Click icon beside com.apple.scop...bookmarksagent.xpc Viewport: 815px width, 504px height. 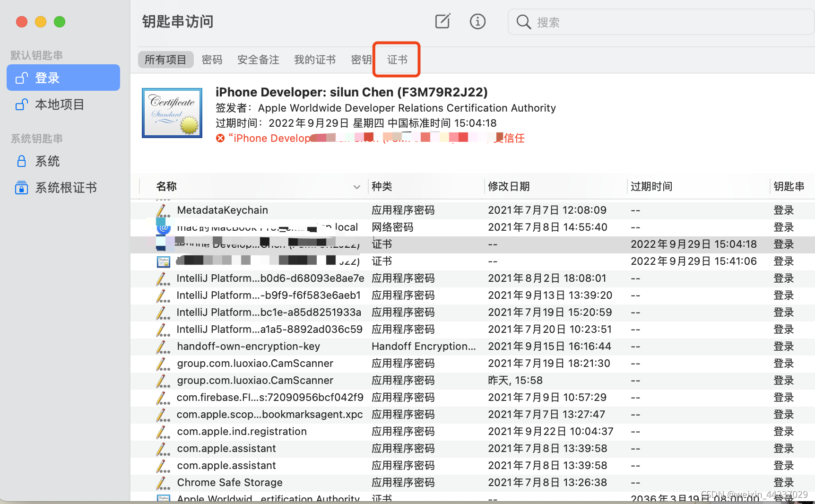[x=163, y=415]
